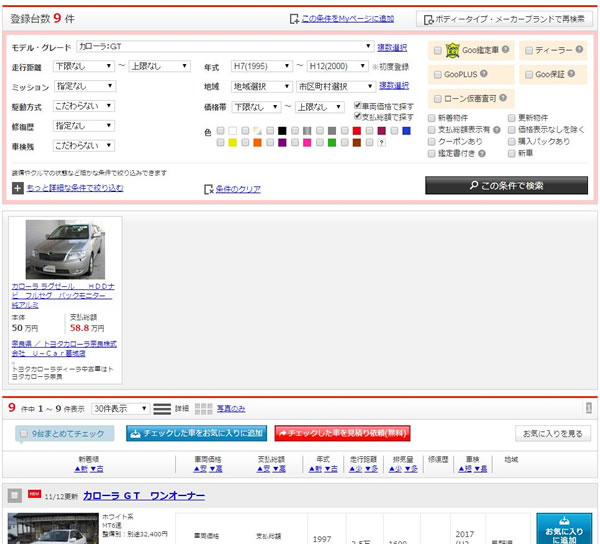Uncheck 車両価格で探す checkbox
The width and height of the screenshot is (600, 544).
point(358,105)
